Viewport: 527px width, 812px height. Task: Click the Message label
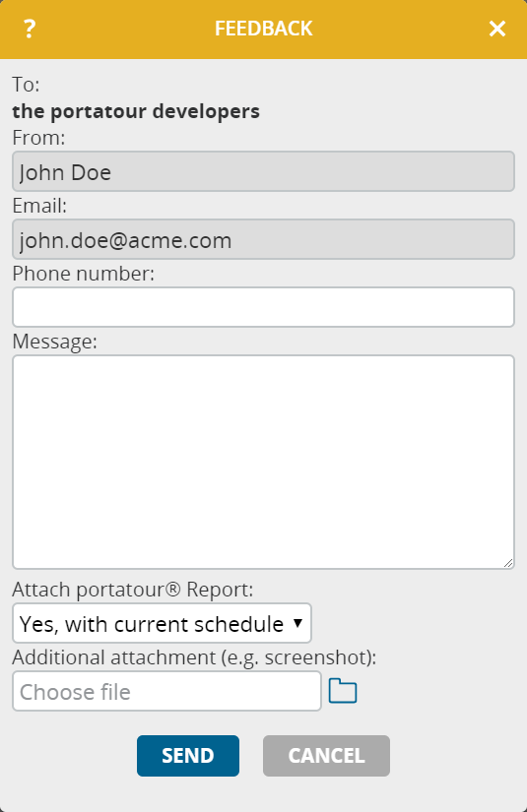pos(54,342)
